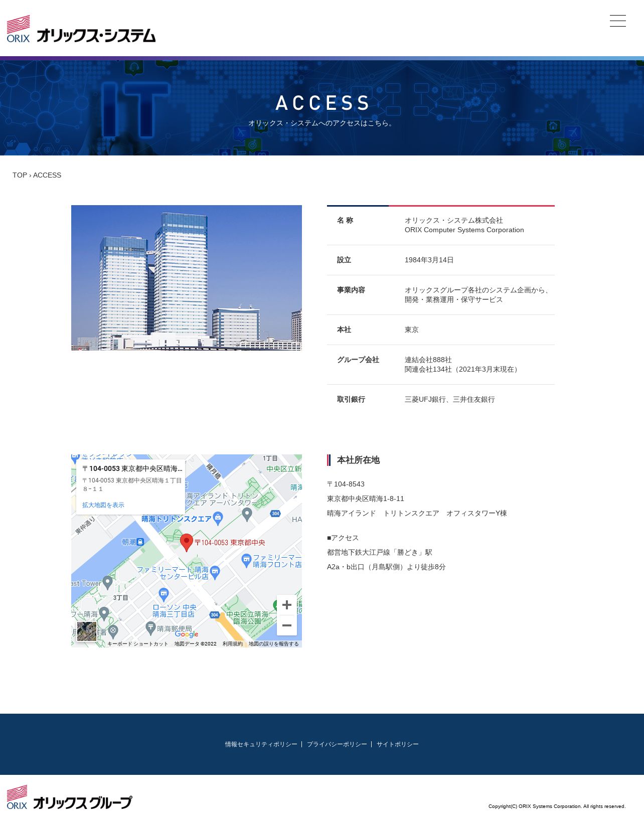Open 拡大地図を表示 larger map link

(103, 505)
